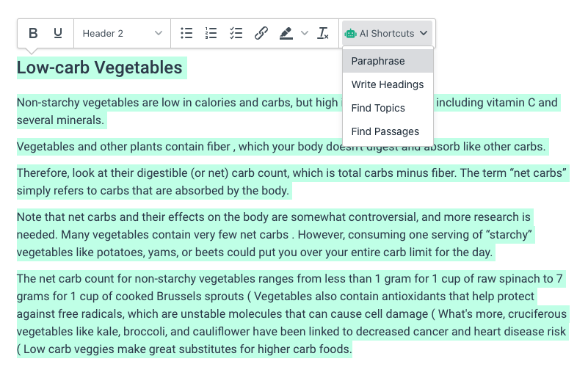Clear text formatting
Screen dimensions: 588x378
pos(323,33)
